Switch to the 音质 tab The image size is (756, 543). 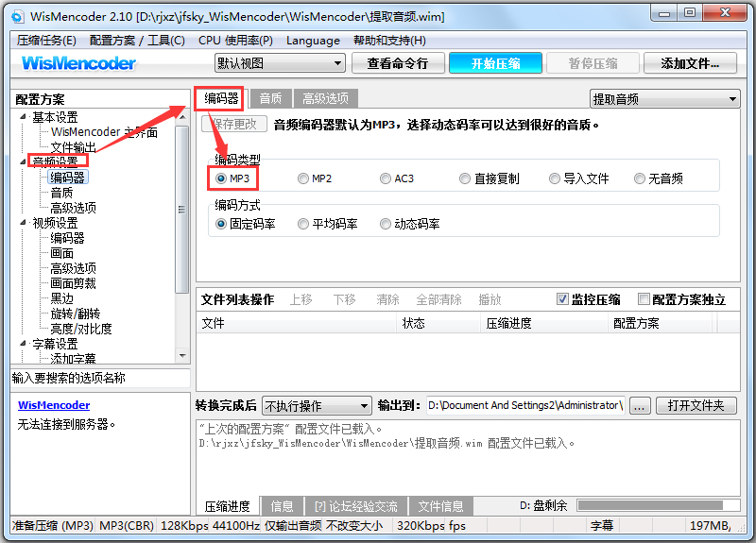pyautogui.click(x=270, y=99)
